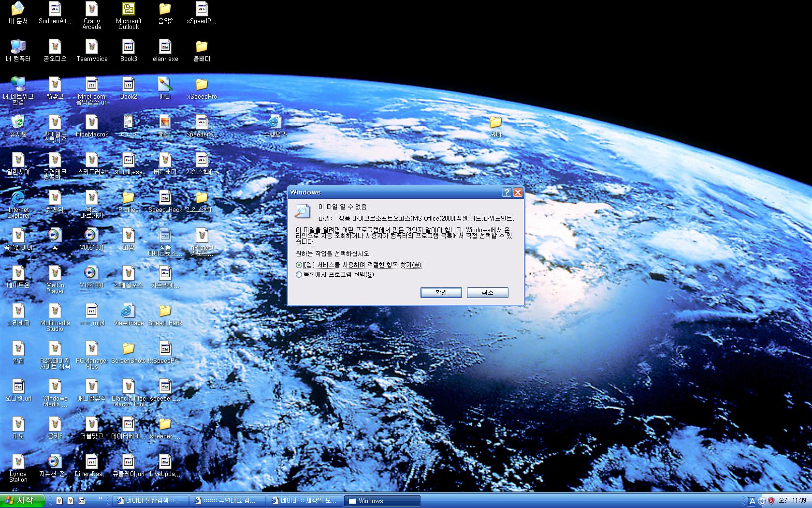
Task: Open Crazy Arcade desktop shortcut
Action: tap(91, 15)
